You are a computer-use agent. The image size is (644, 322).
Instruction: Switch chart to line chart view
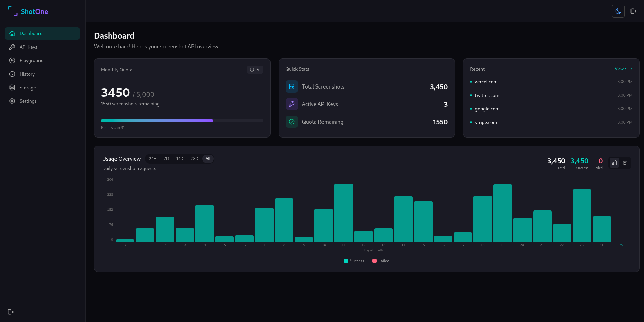(625, 163)
